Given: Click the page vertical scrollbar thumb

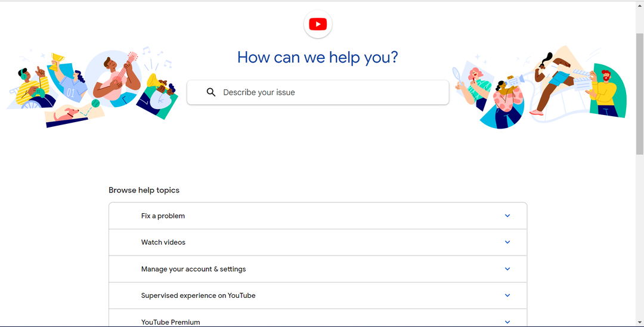Looking at the screenshot, I should tap(640, 94).
